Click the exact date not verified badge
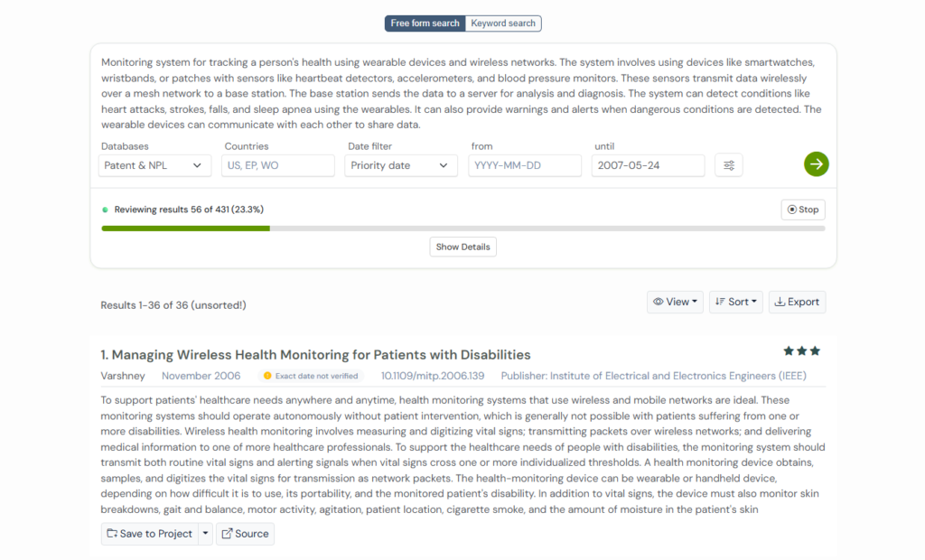 (x=311, y=376)
